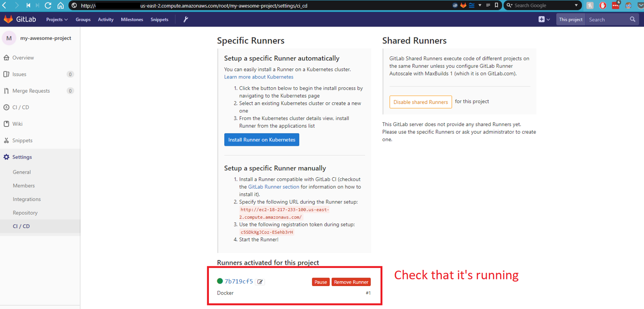The width and height of the screenshot is (644, 309).
Task: Toggle reader view icon in address bar
Action: tap(488, 5)
